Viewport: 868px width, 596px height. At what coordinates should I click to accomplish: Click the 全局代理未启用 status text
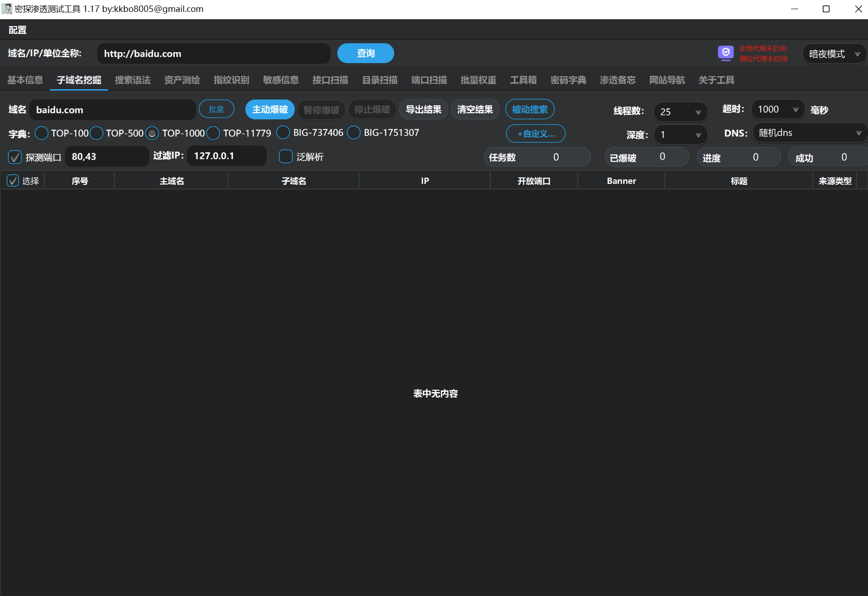(763, 48)
